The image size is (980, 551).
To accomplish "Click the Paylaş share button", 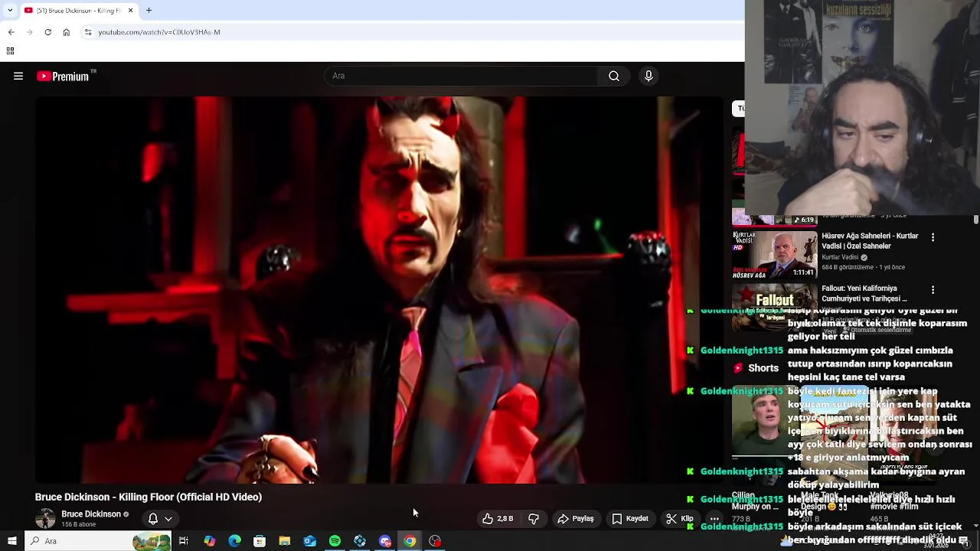I will click(575, 518).
